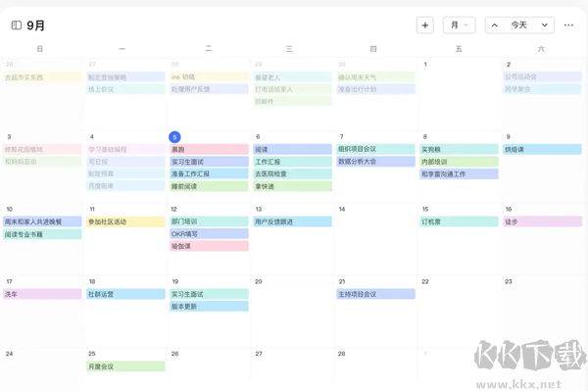This screenshot has height=391, width=588.
Task: Toggle the sidebar panel icon beside 9月
Action: coord(16,25)
